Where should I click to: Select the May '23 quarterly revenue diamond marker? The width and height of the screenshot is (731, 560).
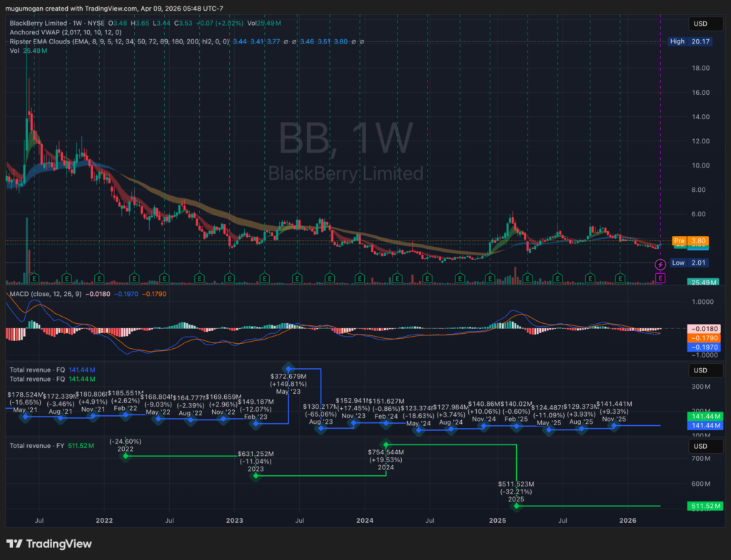[288, 367]
